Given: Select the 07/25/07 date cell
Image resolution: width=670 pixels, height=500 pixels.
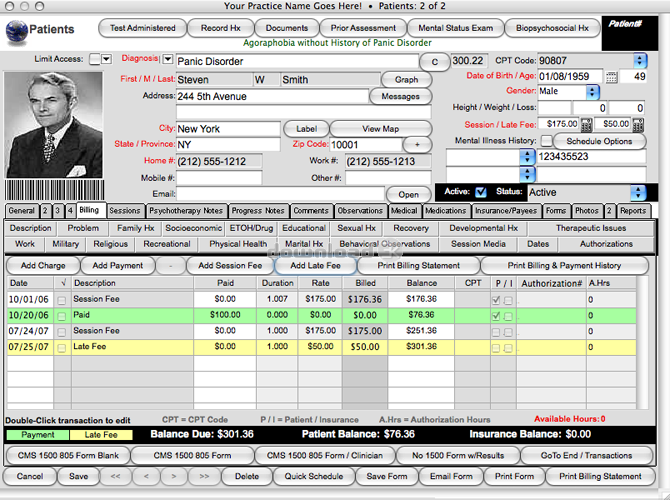Looking at the screenshot, I should click(29, 347).
